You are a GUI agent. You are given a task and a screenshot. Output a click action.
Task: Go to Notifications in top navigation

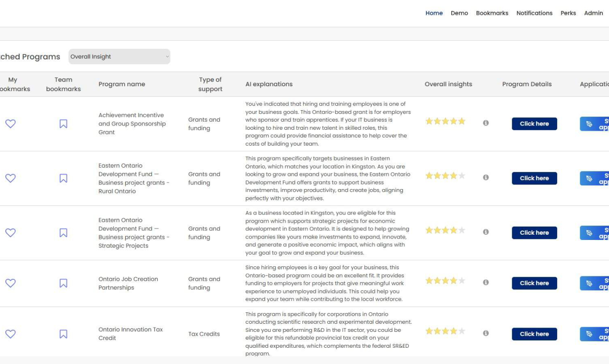[x=534, y=13]
